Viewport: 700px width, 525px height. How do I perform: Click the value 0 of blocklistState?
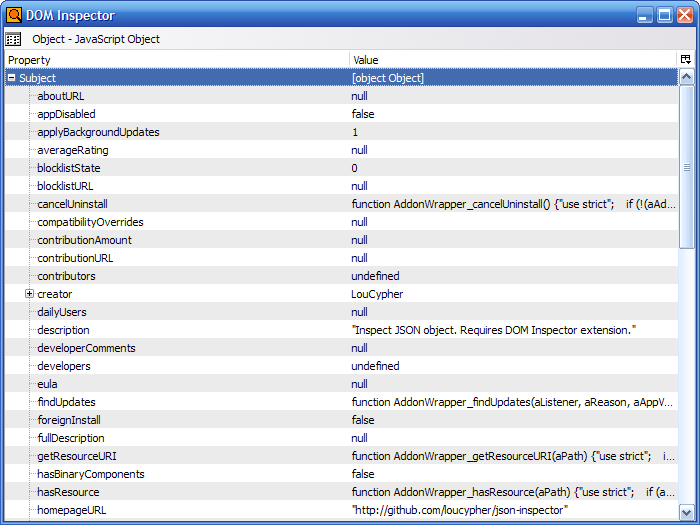pos(354,168)
